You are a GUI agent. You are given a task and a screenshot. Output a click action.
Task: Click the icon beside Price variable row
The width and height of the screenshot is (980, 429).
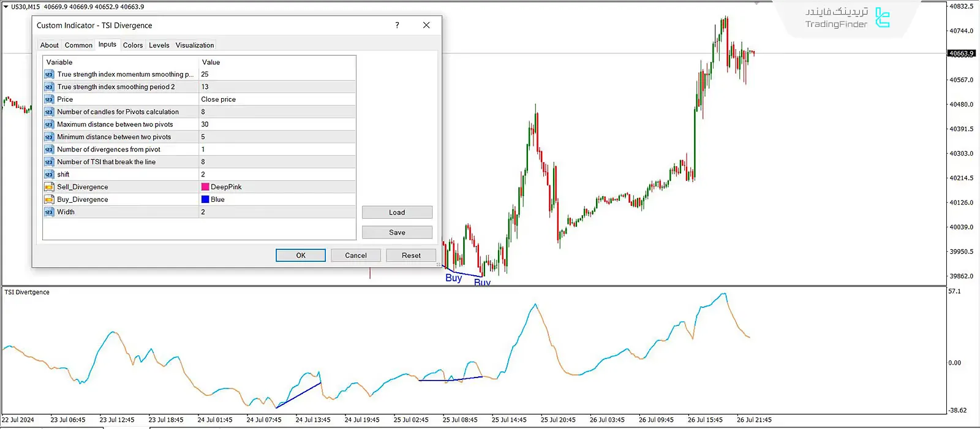49,99
